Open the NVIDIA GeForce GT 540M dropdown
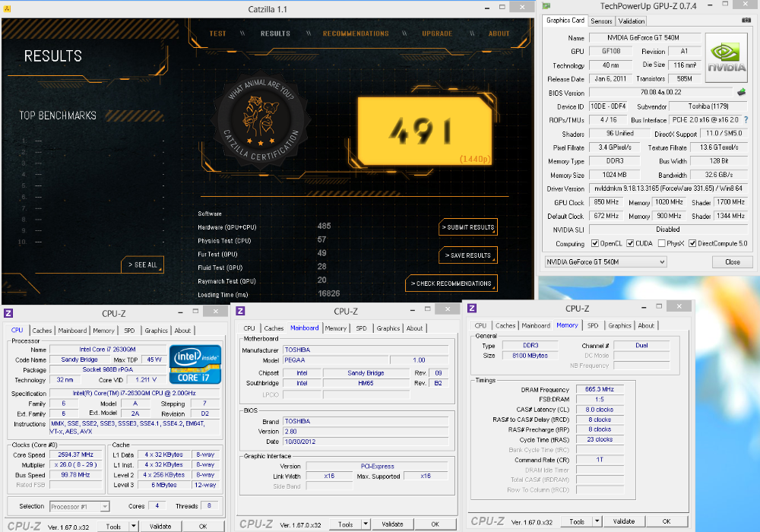The height and width of the screenshot is (532, 760). [x=606, y=261]
